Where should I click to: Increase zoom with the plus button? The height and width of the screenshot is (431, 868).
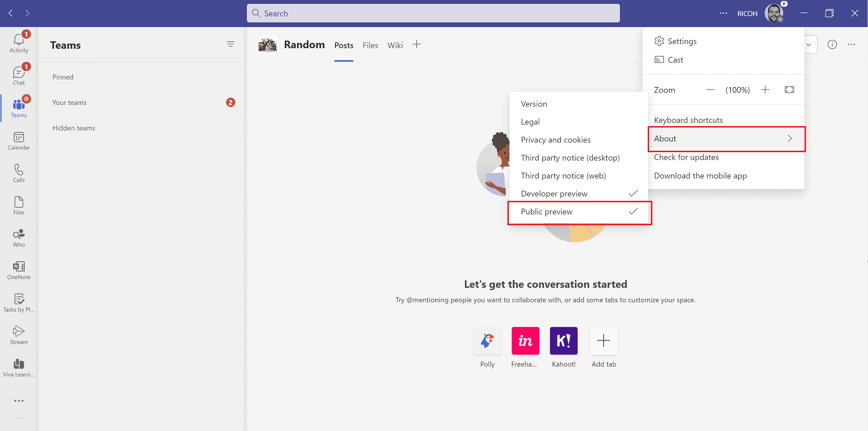pyautogui.click(x=765, y=90)
